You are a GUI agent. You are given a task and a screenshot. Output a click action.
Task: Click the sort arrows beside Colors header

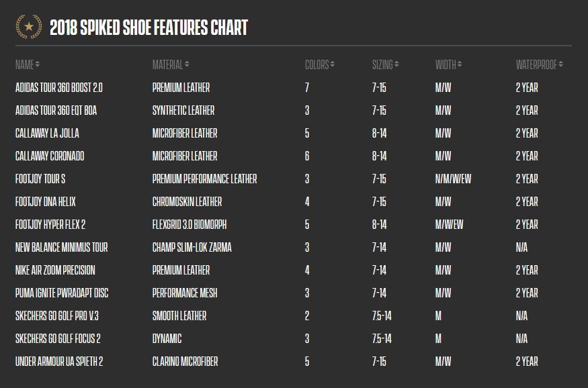[x=332, y=64]
